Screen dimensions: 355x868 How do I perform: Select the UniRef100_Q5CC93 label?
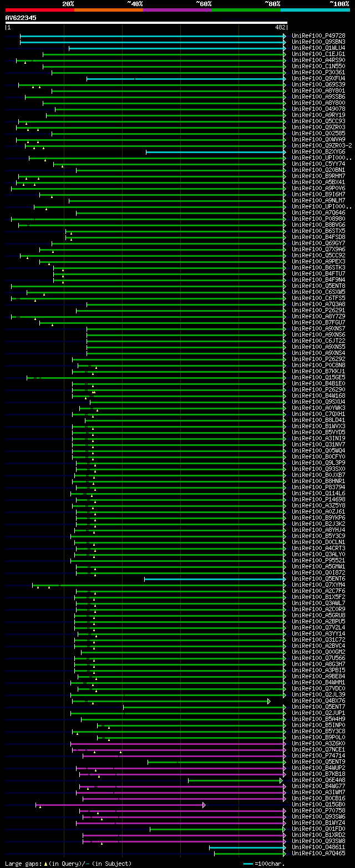coord(318,121)
